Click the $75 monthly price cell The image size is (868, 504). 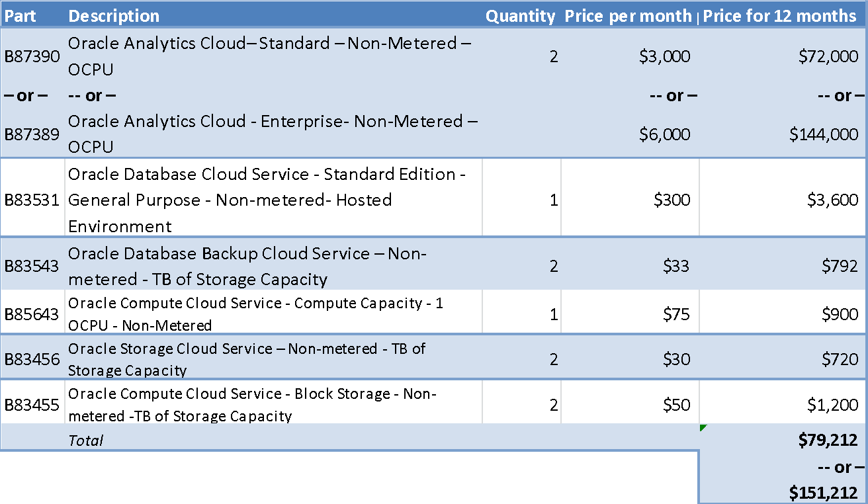[x=676, y=314]
